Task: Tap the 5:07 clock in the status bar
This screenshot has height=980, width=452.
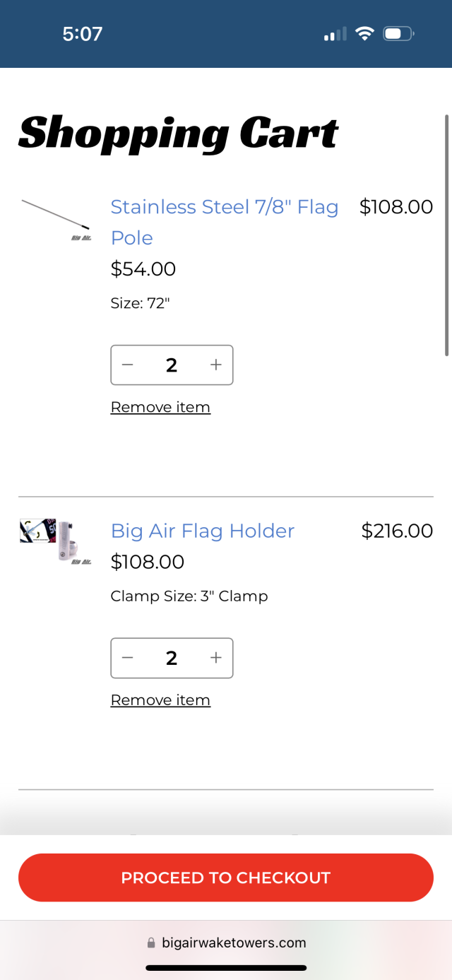Action: click(x=83, y=34)
